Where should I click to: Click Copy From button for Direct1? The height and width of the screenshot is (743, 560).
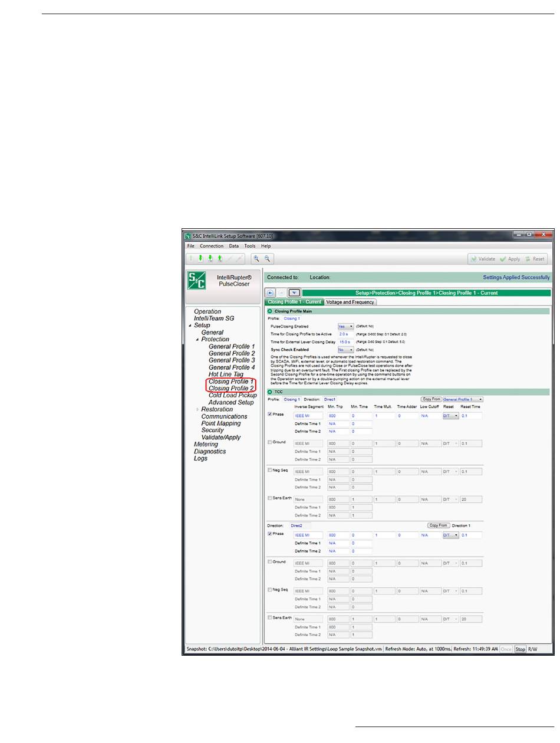[431, 399]
